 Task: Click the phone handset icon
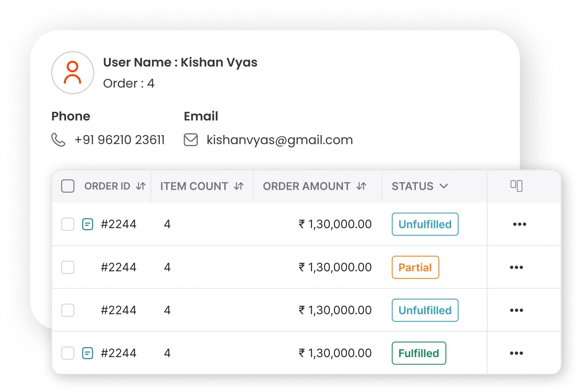tap(58, 140)
